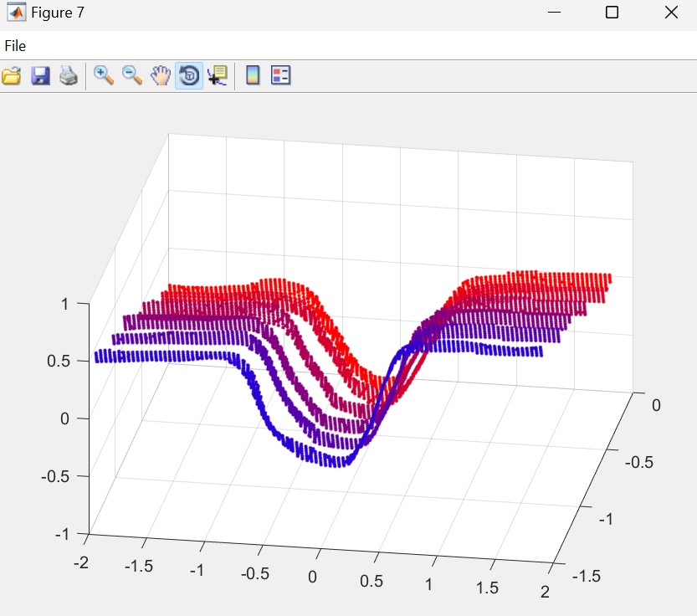
Task: Click the Figure 7 title text
Action: point(57,13)
